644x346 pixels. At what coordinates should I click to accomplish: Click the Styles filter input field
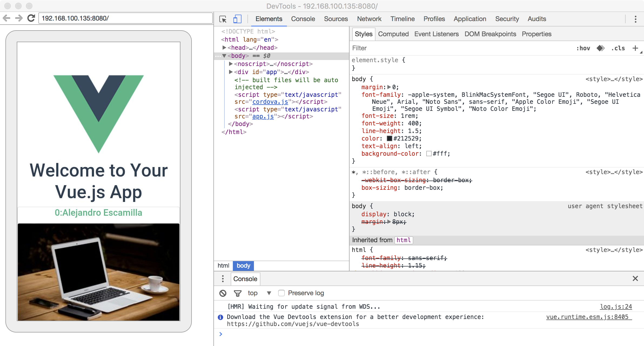(x=378, y=48)
